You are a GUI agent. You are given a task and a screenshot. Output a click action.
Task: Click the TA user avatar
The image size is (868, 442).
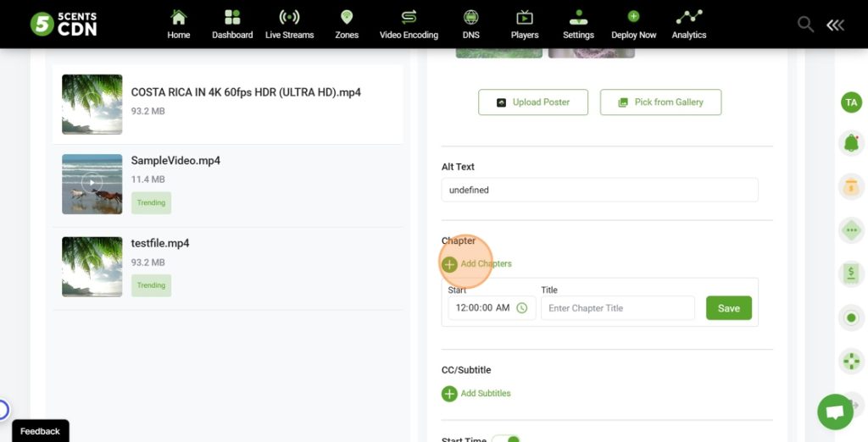(850, 102)
